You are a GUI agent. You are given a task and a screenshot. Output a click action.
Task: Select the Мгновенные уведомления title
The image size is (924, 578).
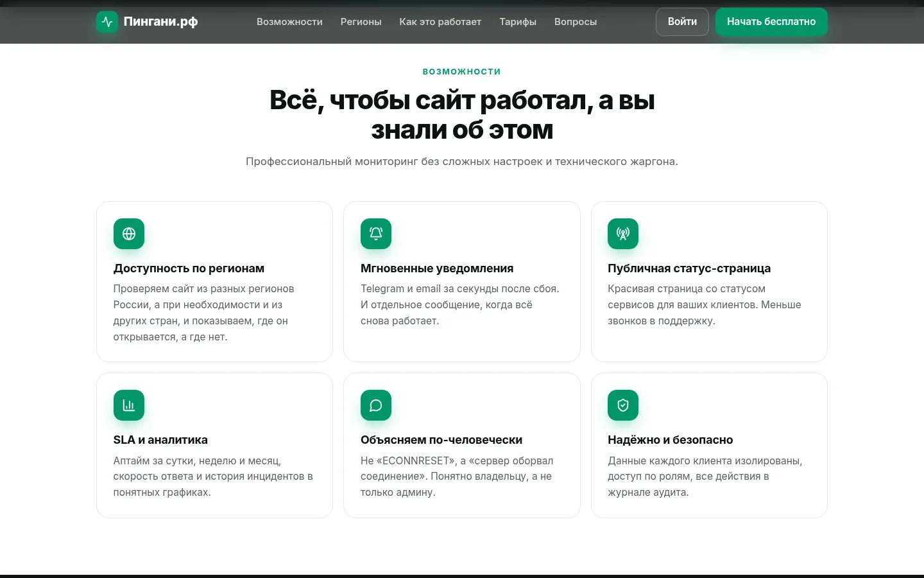tap(437, 268)
